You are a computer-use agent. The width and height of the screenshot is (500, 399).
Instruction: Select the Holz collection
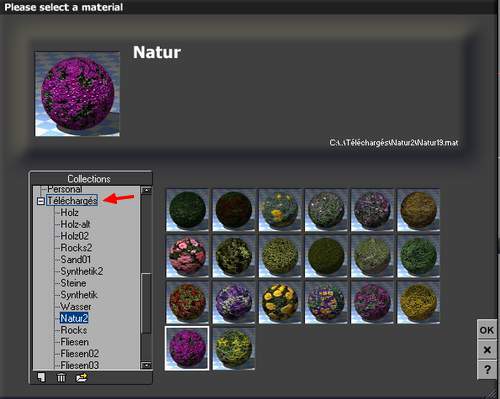69,212
